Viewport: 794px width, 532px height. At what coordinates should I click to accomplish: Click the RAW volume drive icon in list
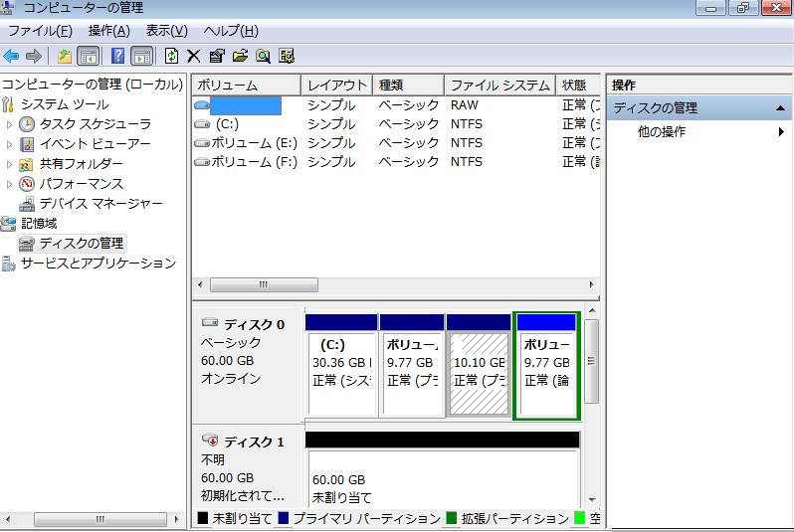click(202, 105)
